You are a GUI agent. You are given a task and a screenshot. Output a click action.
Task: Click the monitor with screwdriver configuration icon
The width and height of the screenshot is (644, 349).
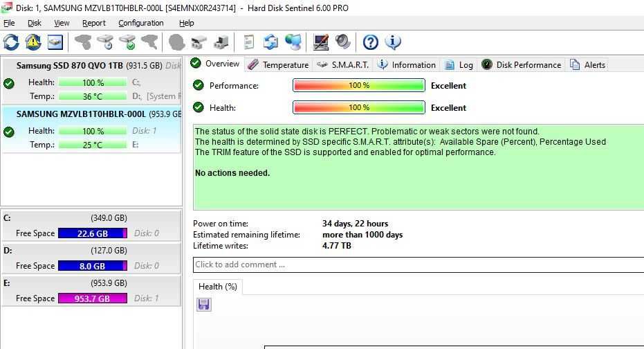pyautogui.click(x=320, y=42)
